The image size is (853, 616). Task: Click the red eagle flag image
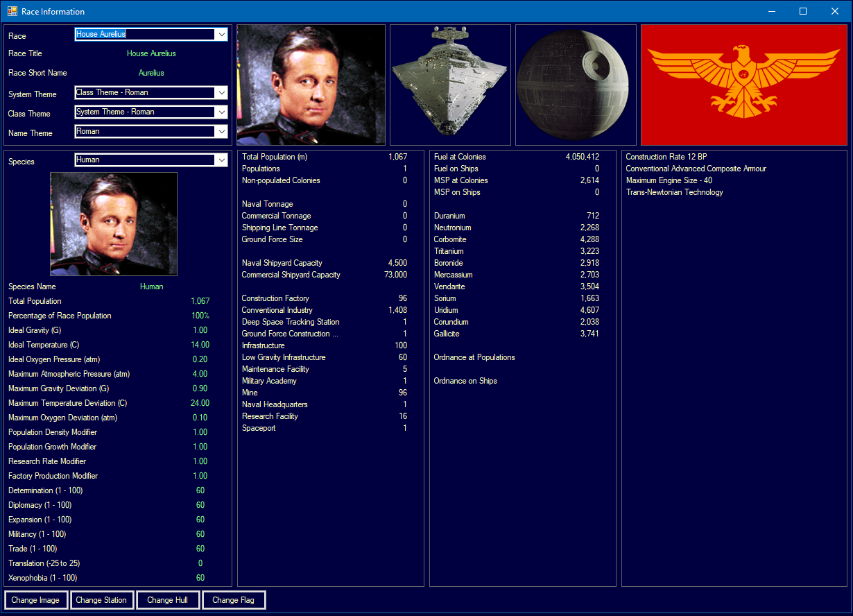(744, 85)
